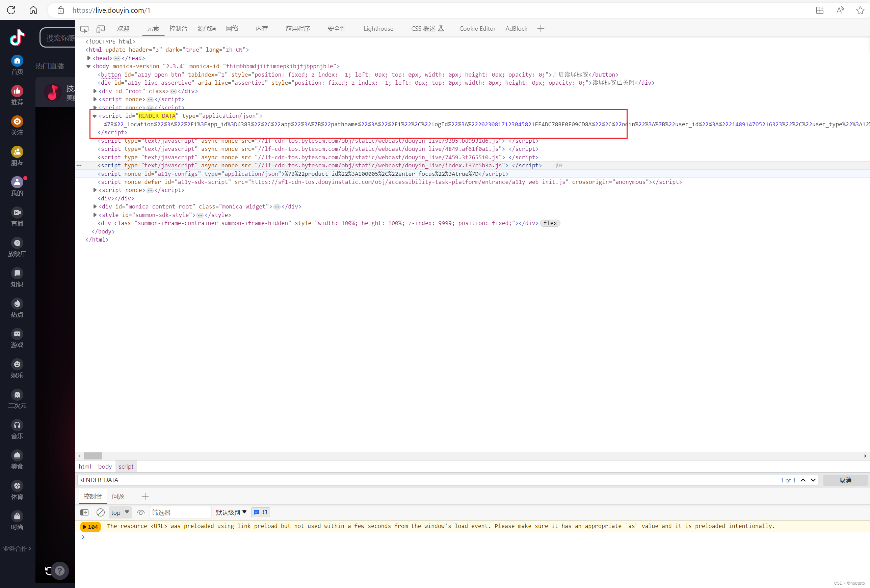The width and height of the screenshot is (870, 588).
Task: Open 美食 in the Douyin sidebar
Action: [x=17, y=460]
